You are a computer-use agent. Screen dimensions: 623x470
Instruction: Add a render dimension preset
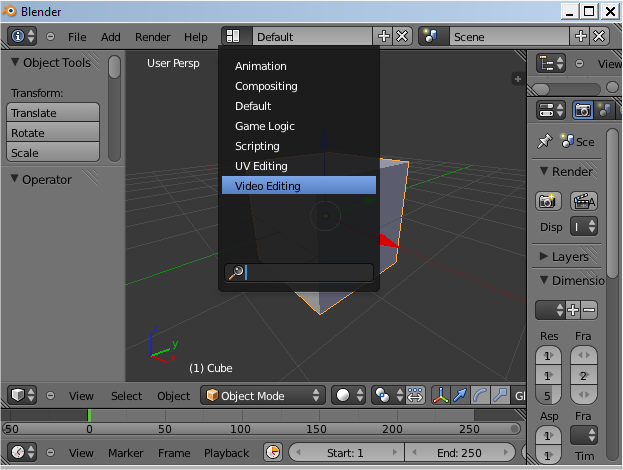pyautogui.click(x=573, y=310)
